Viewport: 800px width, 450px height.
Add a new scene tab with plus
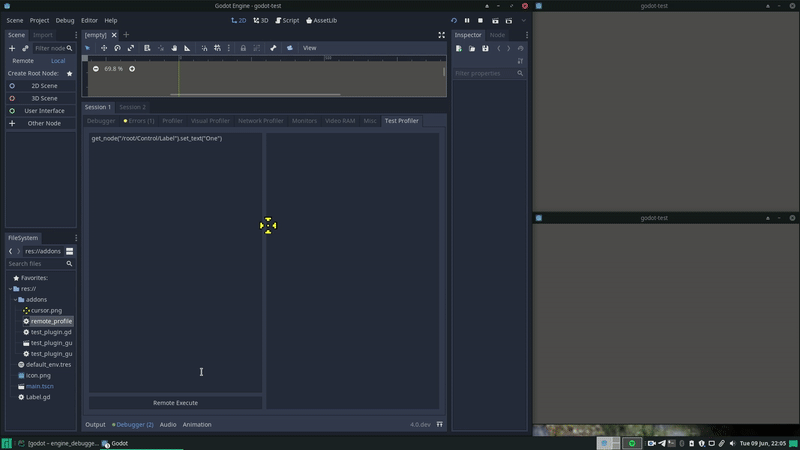pos(126,35)
